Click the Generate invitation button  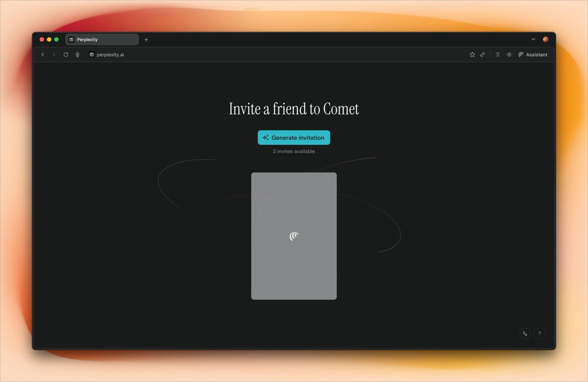(x=294, y=138)
